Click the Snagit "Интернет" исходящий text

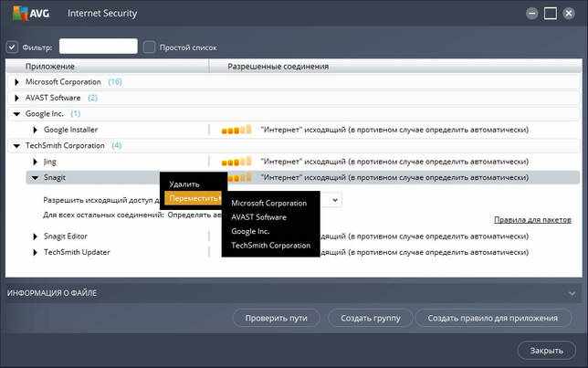[x=394, y=177]
